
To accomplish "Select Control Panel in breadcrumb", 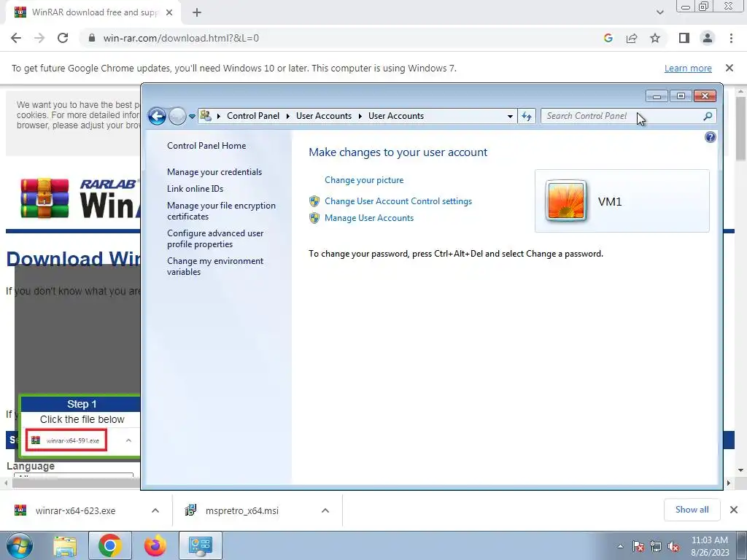I will coord(253,116).
